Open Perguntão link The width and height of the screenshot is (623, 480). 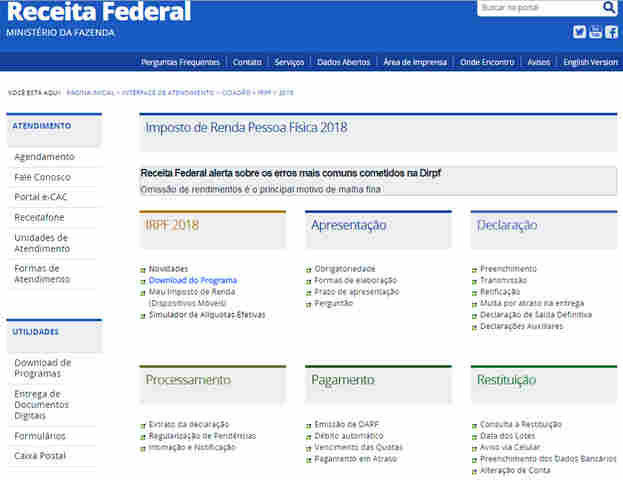point(333,304)
